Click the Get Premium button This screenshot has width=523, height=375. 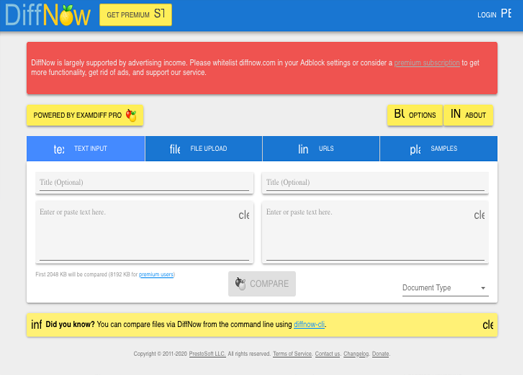(136, 15)
